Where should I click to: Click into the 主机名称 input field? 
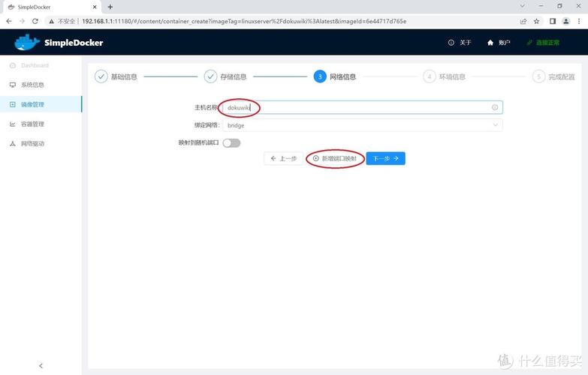tap(362, 107)
